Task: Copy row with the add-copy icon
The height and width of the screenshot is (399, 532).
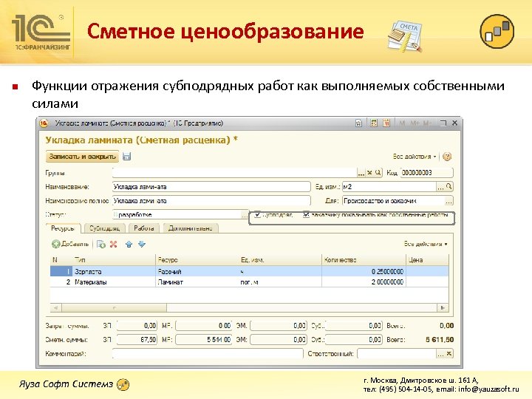Action: pos(101,245)
